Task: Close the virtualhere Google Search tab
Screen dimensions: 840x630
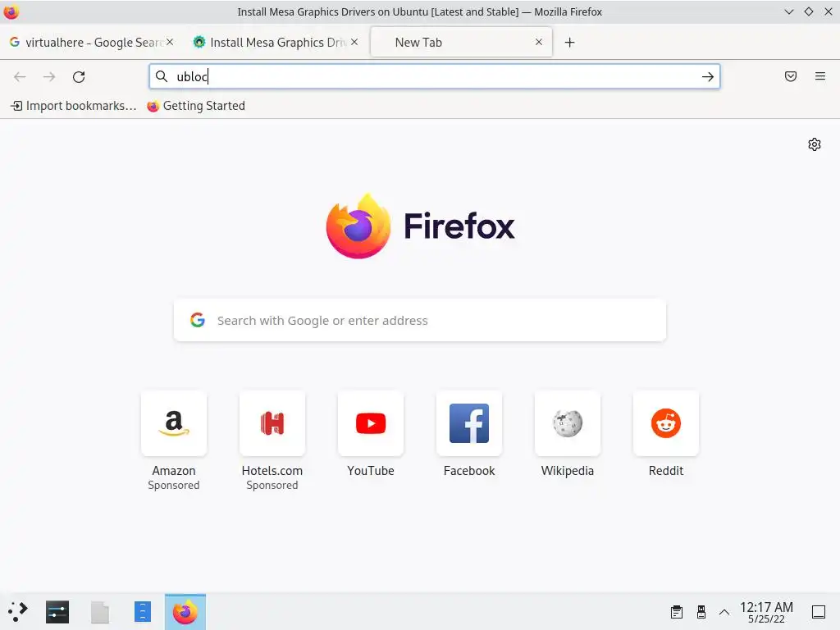Action: [169, 42]
